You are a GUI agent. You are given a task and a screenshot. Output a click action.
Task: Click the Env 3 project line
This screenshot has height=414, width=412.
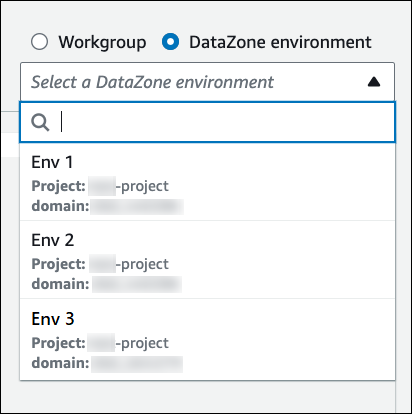pyautogui.click(x=100, y=343)
